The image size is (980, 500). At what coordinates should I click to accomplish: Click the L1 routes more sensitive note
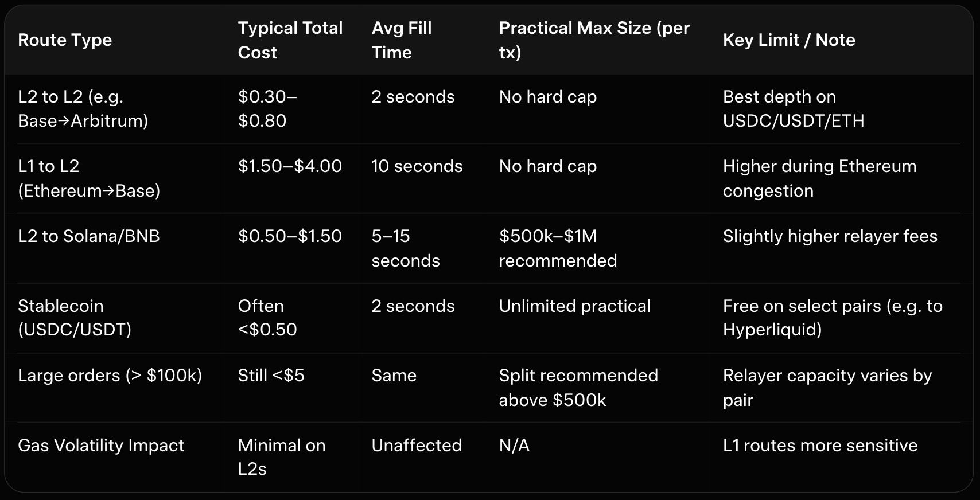tap(820, 446)
